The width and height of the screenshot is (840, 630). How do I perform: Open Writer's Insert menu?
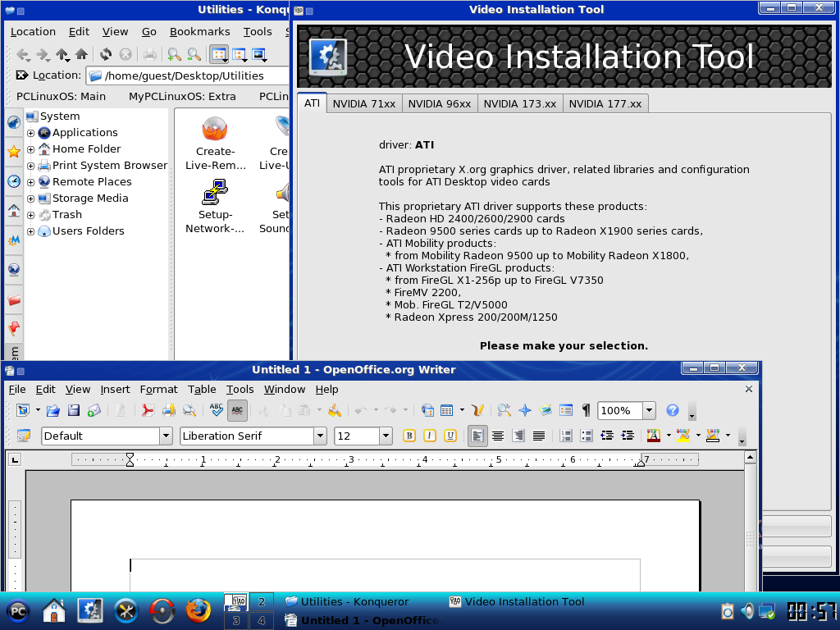tap(115, 390)
